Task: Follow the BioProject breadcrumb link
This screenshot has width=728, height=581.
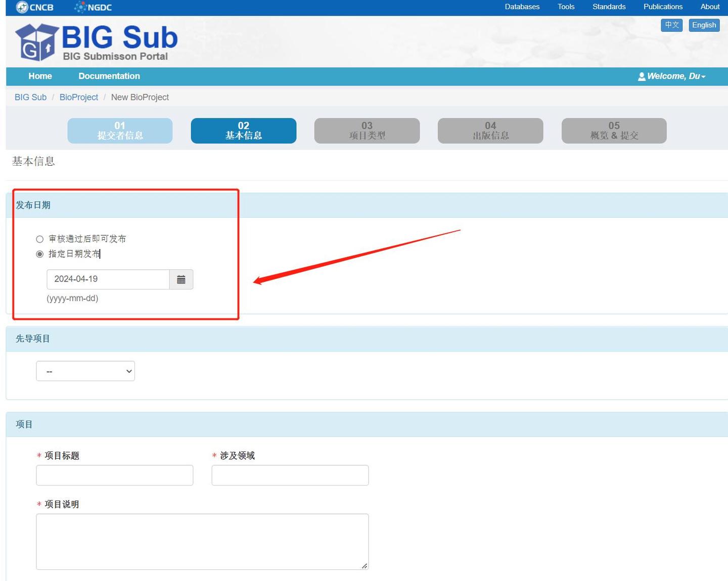Action: [79, 98]
